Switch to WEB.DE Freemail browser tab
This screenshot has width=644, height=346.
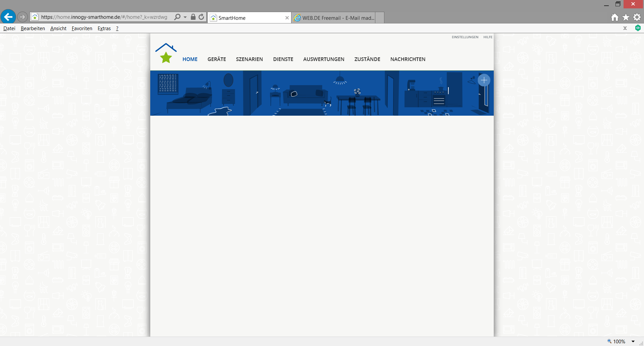335,18
